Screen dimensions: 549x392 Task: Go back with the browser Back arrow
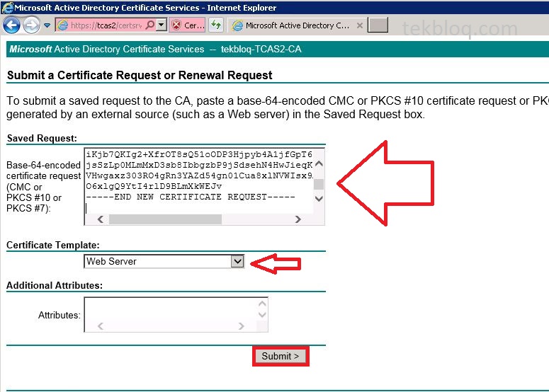tap(11, 25)
